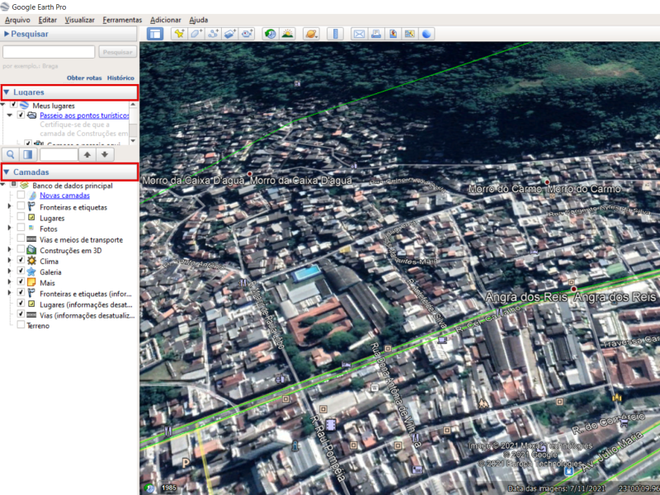Enable Vias e meios de transporte checkbox
Screen dimensions: 660x495
21,239
